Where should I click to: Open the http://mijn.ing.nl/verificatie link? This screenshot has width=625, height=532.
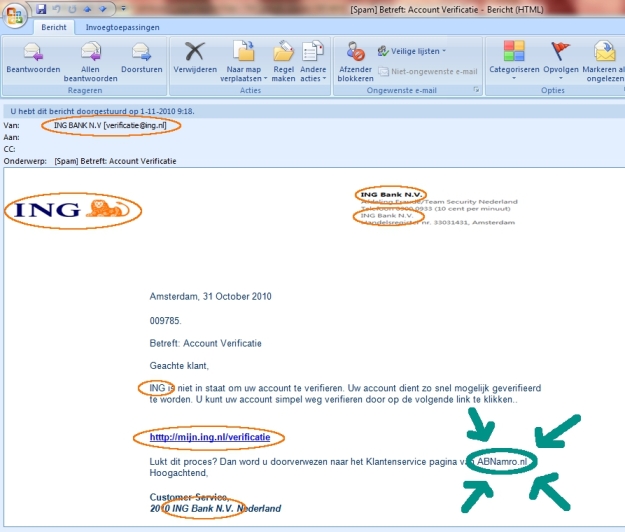(210, 437)
